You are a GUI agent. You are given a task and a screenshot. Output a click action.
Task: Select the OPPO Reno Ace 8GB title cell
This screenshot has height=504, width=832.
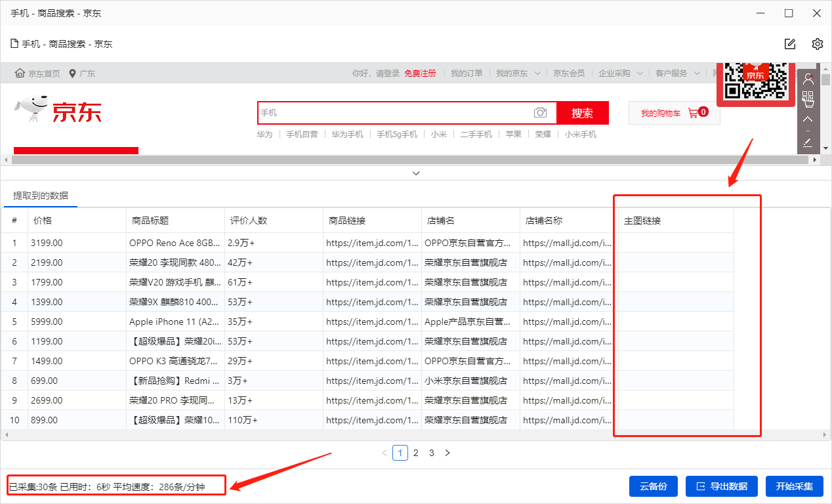click(x=175, y=243)
